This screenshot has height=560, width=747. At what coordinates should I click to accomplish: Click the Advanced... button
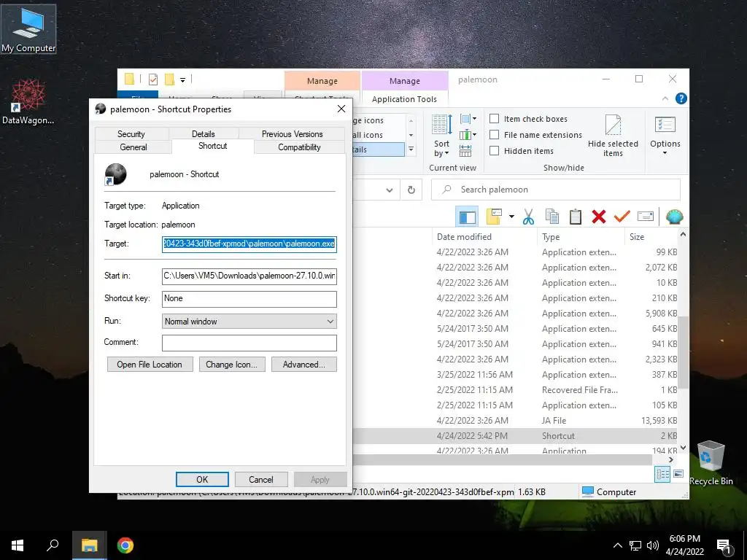tap(304, 365)
